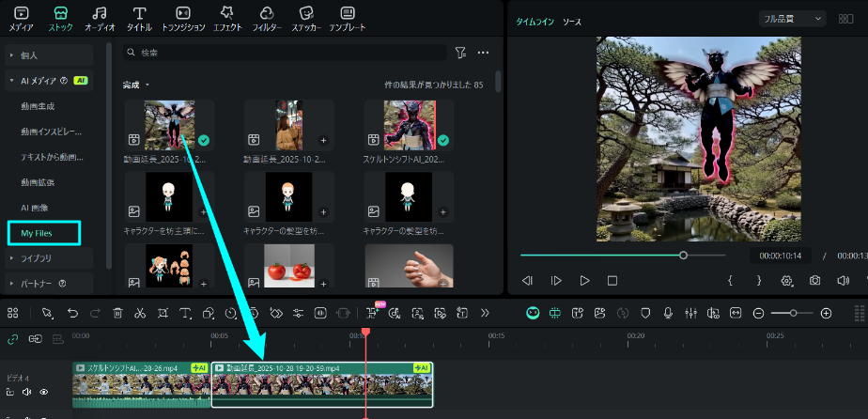Add a marker with the shield icon

tap(645, 313)
